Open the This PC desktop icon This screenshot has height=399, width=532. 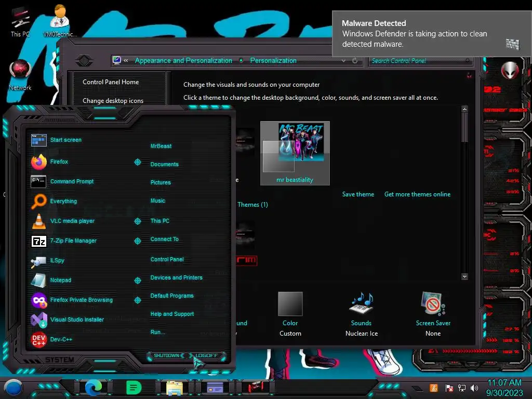click(x=20, y=22)
